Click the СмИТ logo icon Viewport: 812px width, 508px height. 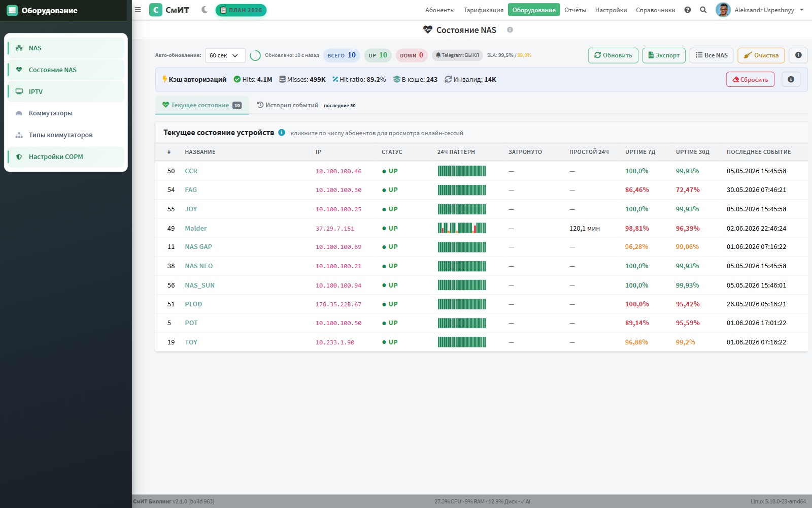pos(156,10)
